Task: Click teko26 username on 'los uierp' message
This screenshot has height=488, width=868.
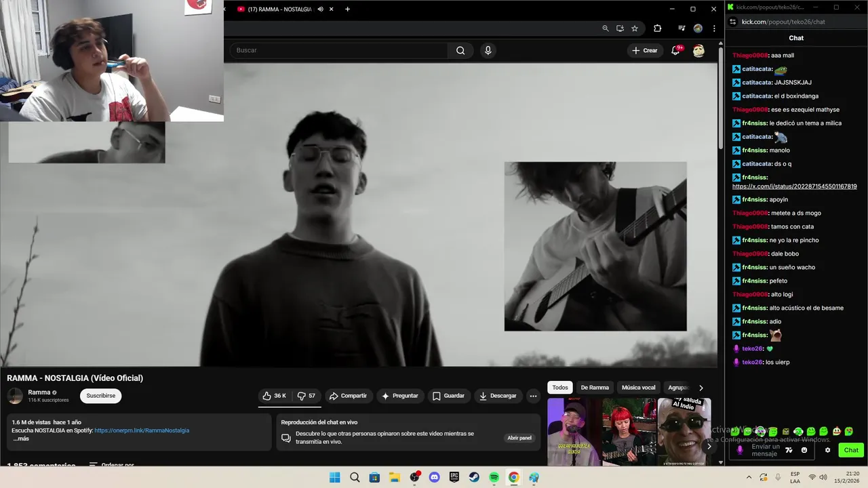Action: (752, 362)
